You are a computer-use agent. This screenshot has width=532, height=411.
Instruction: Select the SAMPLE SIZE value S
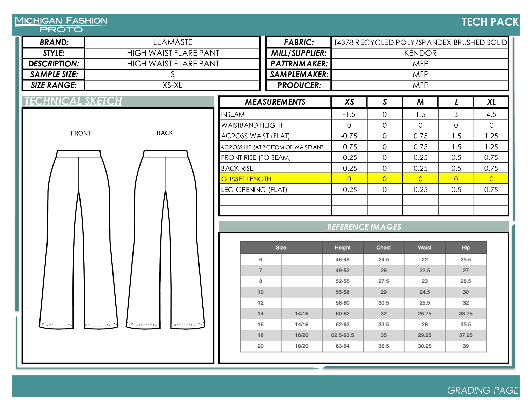pos(172,75)
